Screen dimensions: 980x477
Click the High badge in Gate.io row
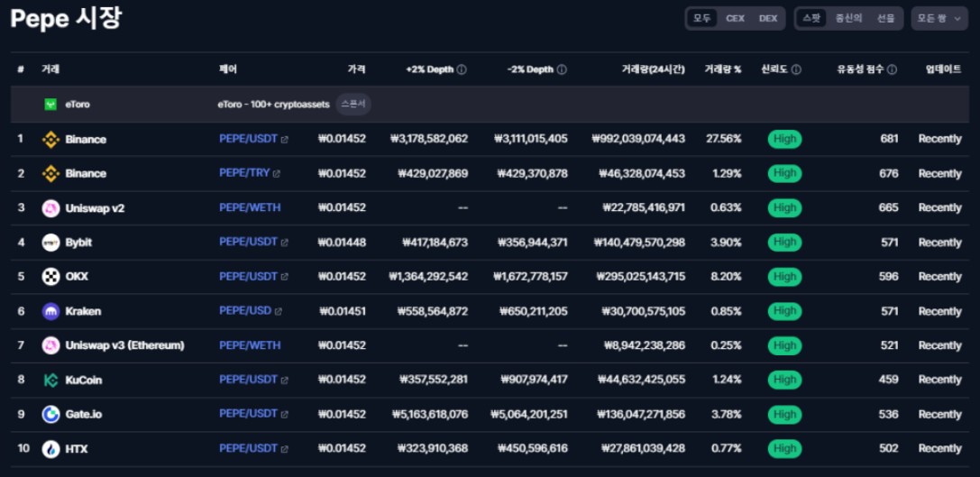pyautogui.click(x=784, y=415)
